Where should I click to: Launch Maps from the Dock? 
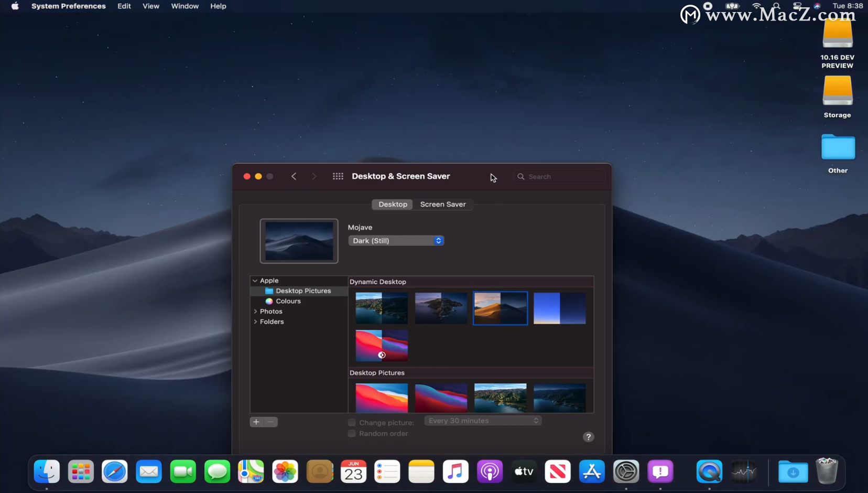click(251, 471)
